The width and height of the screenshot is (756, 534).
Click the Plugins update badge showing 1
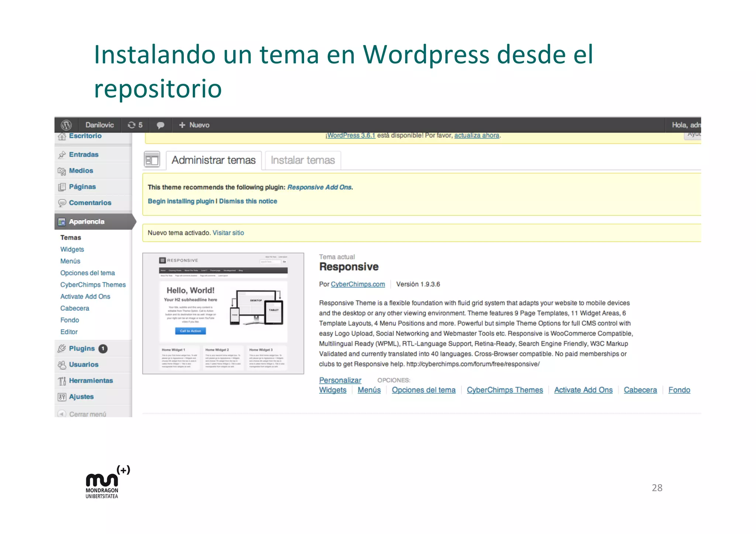coord(103,348)
